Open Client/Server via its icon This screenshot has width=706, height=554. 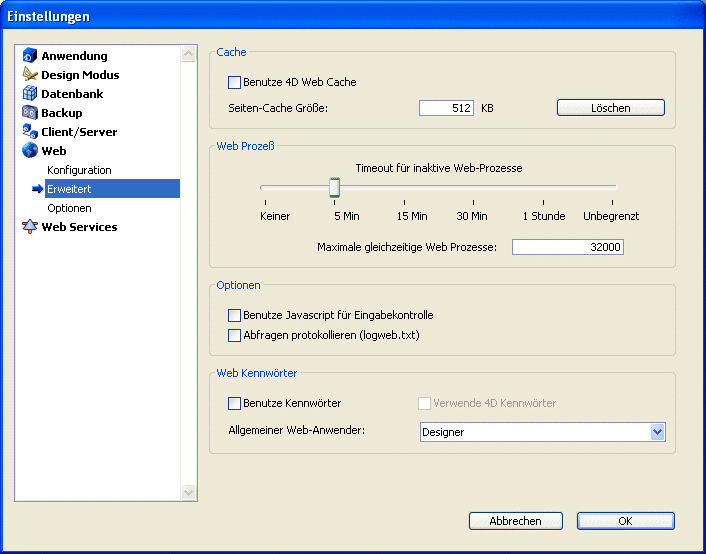tap(29, 132)
